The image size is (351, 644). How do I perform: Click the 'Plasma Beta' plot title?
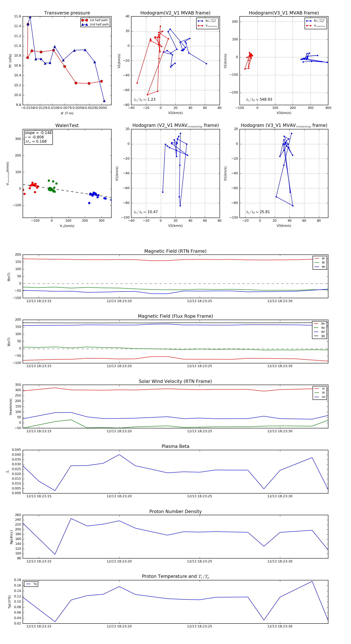[x=175, y=447]
